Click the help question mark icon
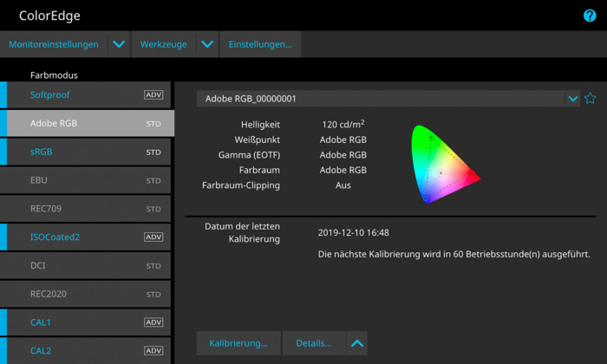Image resolution: width=607 pixels, height=364 pixels. 590,16
